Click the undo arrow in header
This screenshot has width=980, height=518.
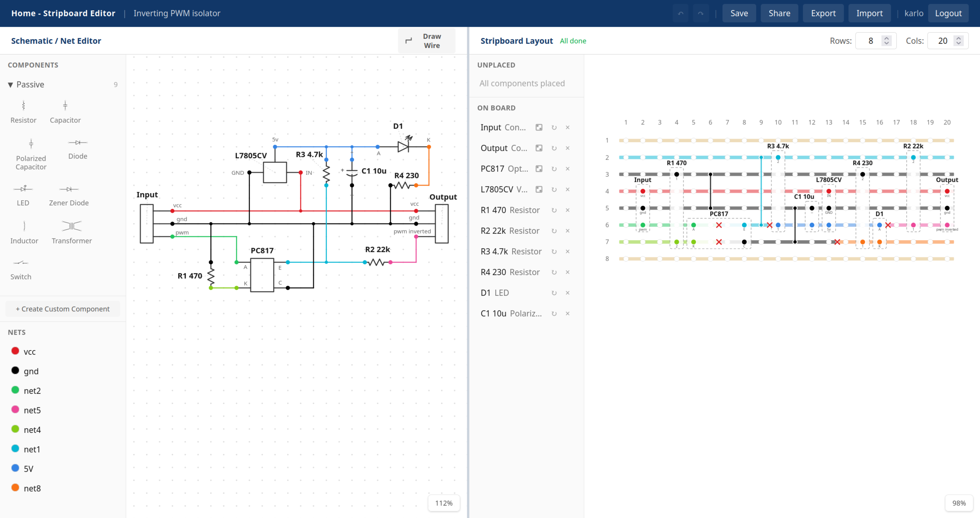[x=680, y=13]
